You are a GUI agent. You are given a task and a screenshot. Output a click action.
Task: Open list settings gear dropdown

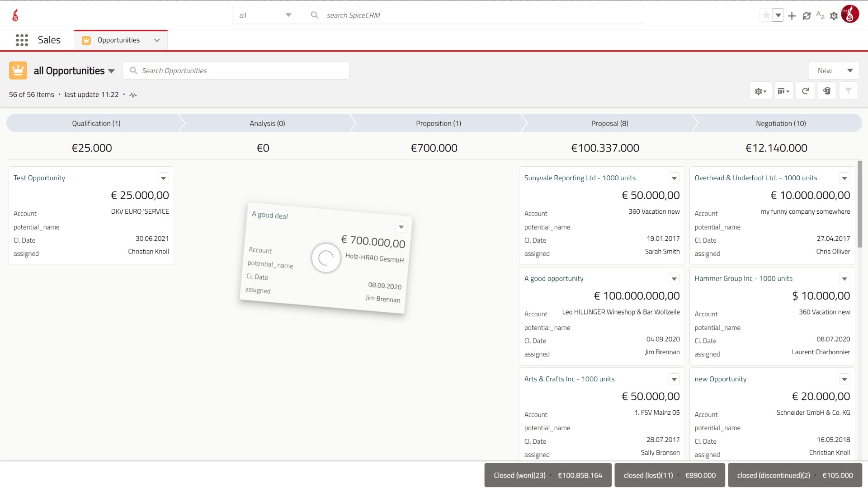760,91
